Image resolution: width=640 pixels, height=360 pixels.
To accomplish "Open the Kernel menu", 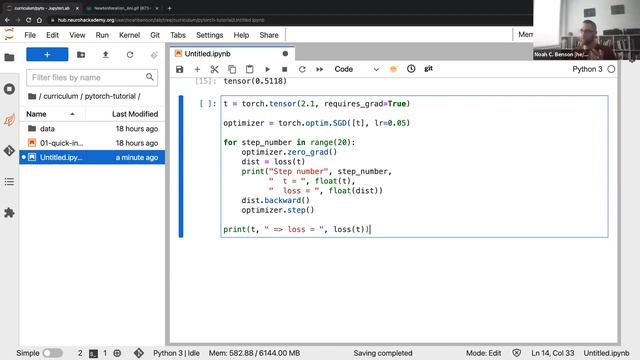I will pyautogui.click(x=129, y=35).
